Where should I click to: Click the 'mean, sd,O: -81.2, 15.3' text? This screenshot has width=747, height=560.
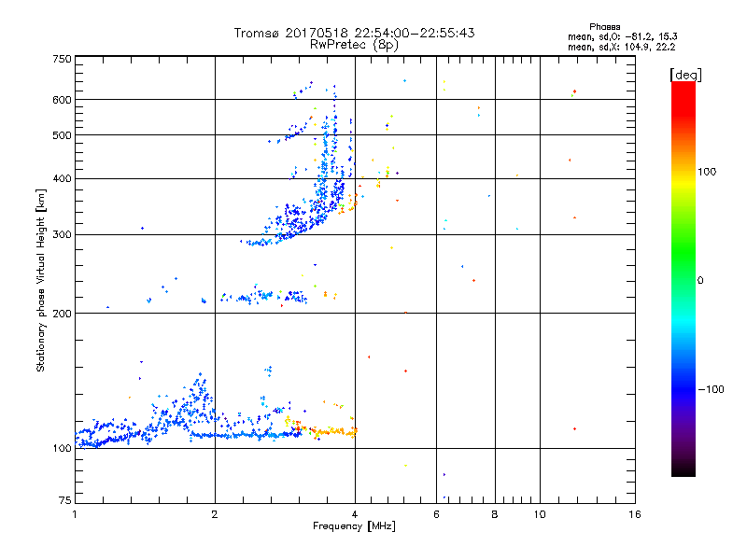click(622, 36)
